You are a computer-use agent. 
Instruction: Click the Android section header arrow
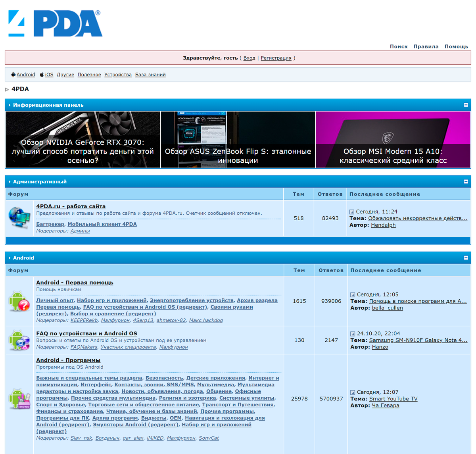tap(10, 258)
